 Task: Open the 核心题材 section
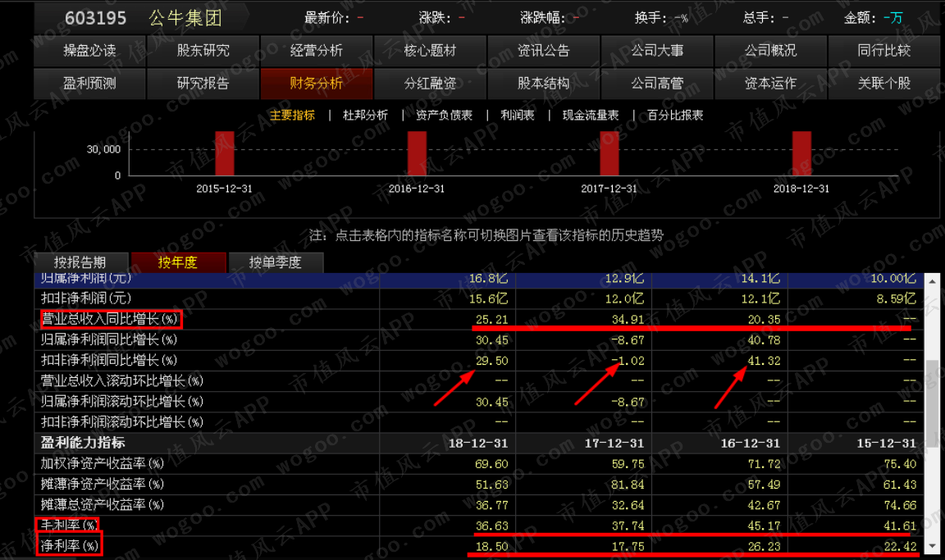(x=430, y=51)
